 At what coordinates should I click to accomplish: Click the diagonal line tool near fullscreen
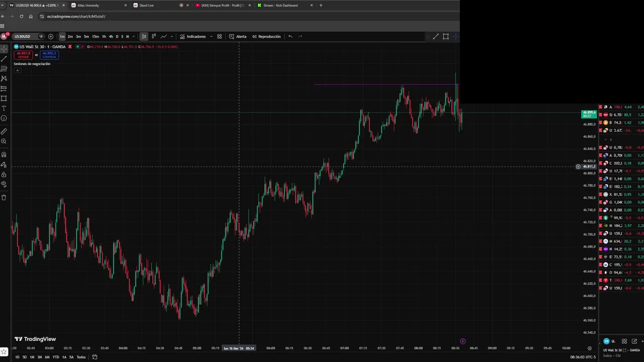point(436,36)
